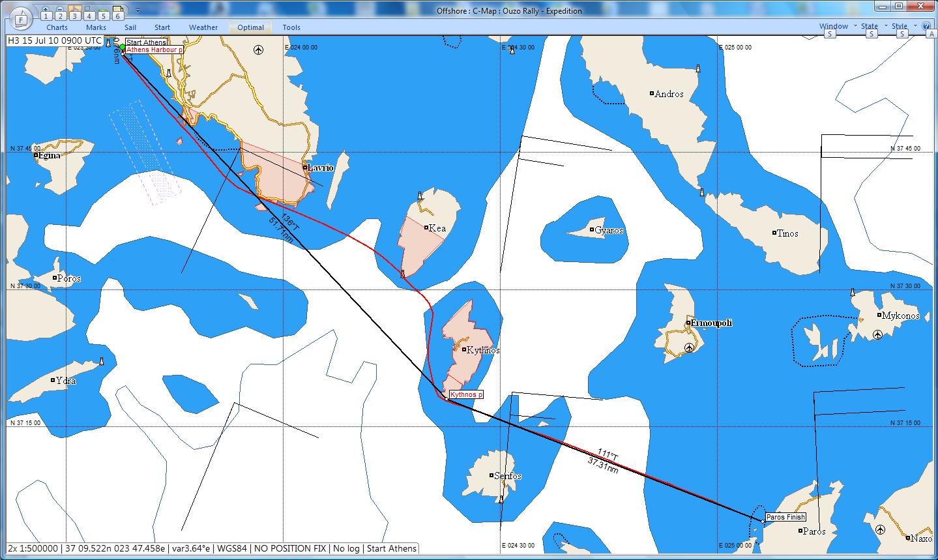Open the Charts ribbon tab
This screenshot has height=560, width=938.
tap(57, 27)
